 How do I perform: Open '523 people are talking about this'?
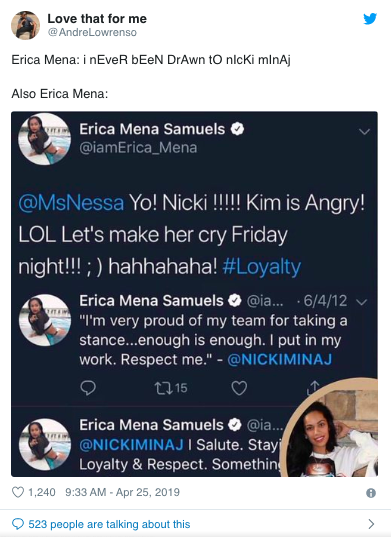pyautogui.click(x=109, y=524)
